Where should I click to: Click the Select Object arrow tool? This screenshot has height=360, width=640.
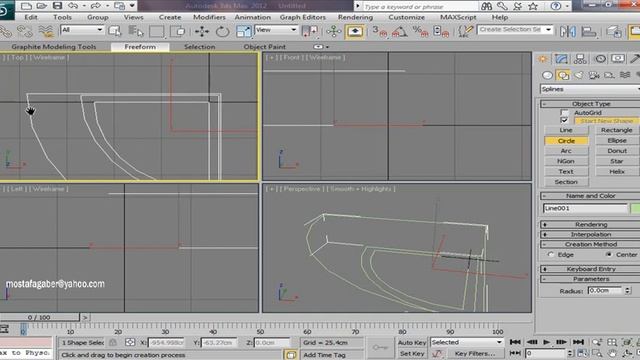pyautogui.click(x=115, y=31)
